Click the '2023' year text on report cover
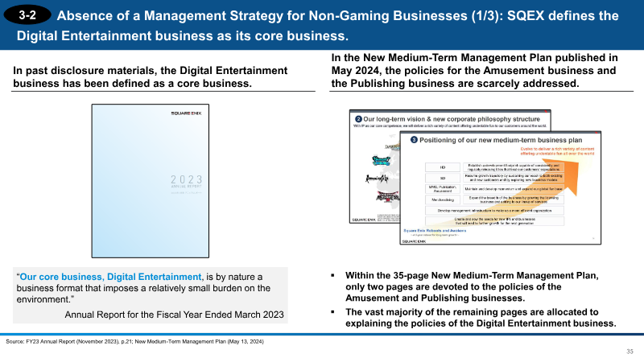644x362 pixels. coord(187,179)
